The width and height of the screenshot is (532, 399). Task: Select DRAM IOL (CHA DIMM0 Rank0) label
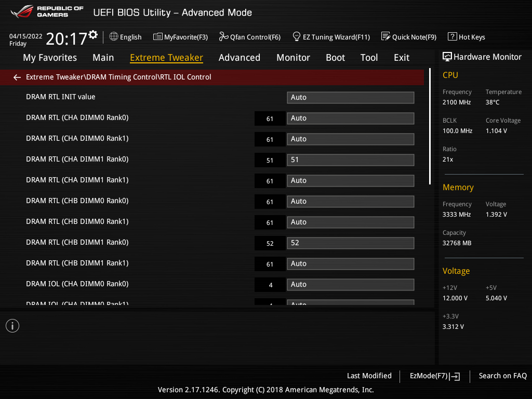pos(77,284)
